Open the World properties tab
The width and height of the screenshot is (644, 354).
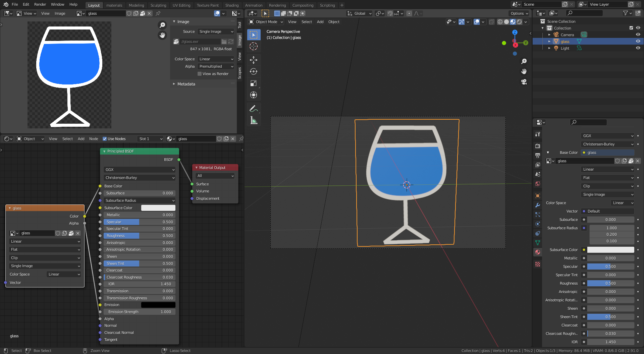click(538, 184)
